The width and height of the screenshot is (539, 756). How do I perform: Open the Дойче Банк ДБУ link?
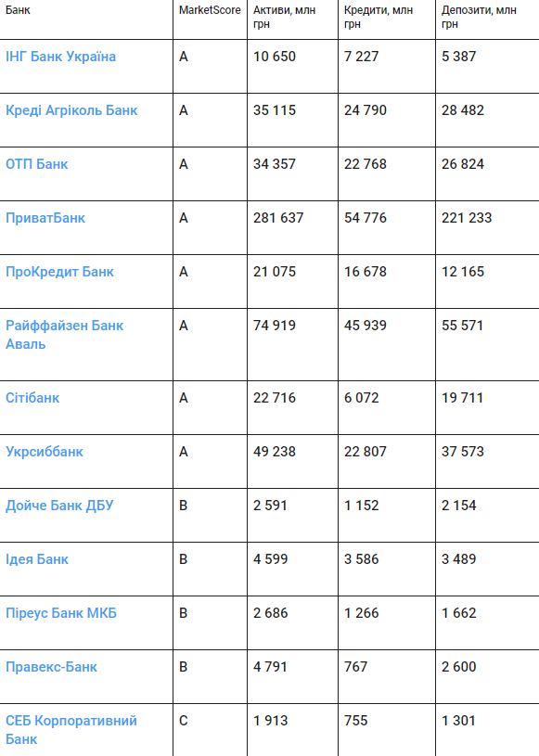click(59, 506)
